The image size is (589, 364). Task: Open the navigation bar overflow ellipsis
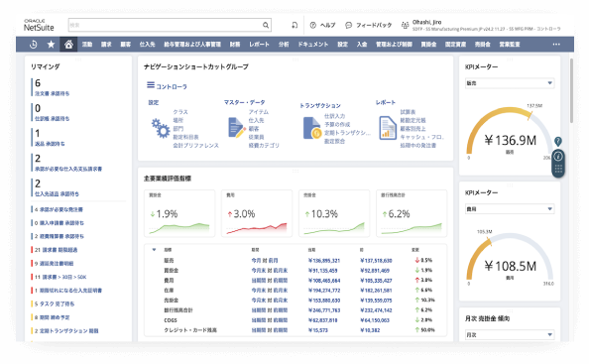pos(556,45)
